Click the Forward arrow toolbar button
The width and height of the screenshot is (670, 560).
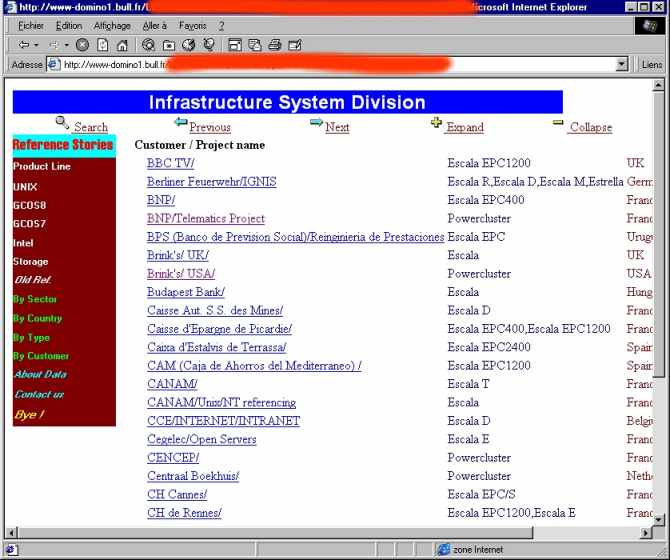(x=54, y=44)
